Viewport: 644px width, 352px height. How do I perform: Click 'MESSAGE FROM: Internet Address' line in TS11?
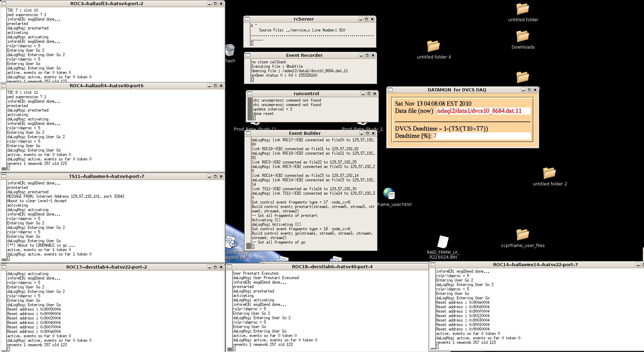coord(66,196)
